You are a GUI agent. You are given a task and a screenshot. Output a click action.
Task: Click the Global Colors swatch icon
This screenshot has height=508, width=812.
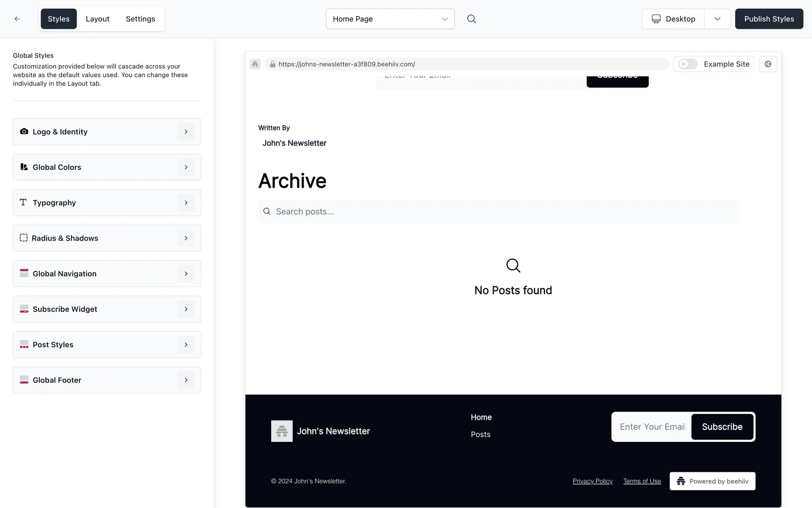[x=24, y=167]
